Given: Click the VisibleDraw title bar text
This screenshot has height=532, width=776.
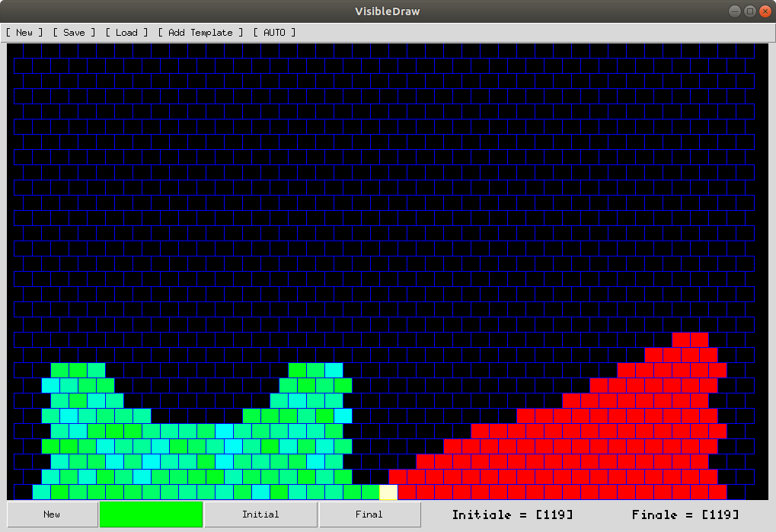Looking at the screenshot, I should point(388,11).
